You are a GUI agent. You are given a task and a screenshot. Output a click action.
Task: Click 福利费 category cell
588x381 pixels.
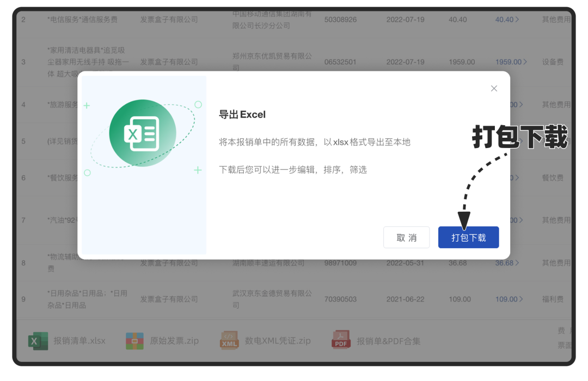[553, 299]
